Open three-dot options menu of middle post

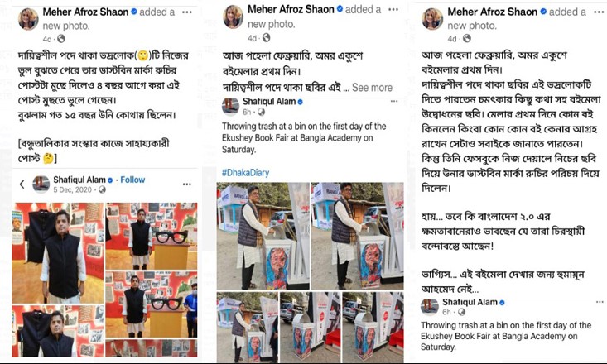tap(393, 9)
